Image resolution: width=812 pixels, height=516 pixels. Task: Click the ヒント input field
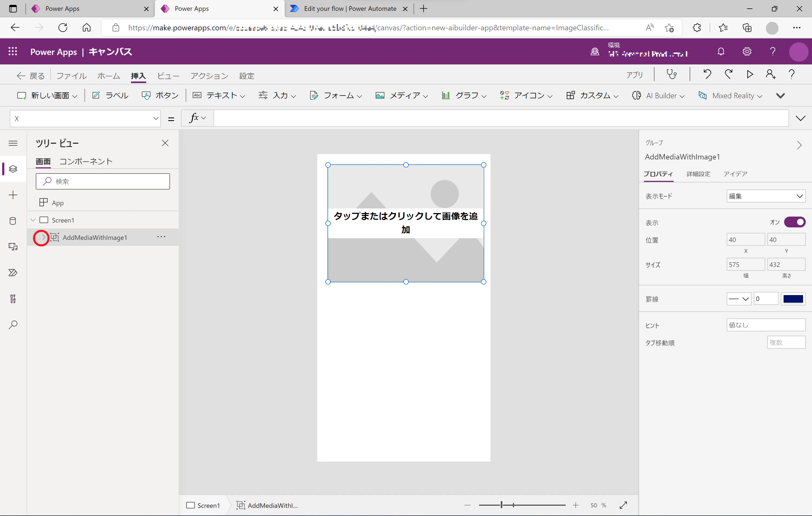(766, 325)
